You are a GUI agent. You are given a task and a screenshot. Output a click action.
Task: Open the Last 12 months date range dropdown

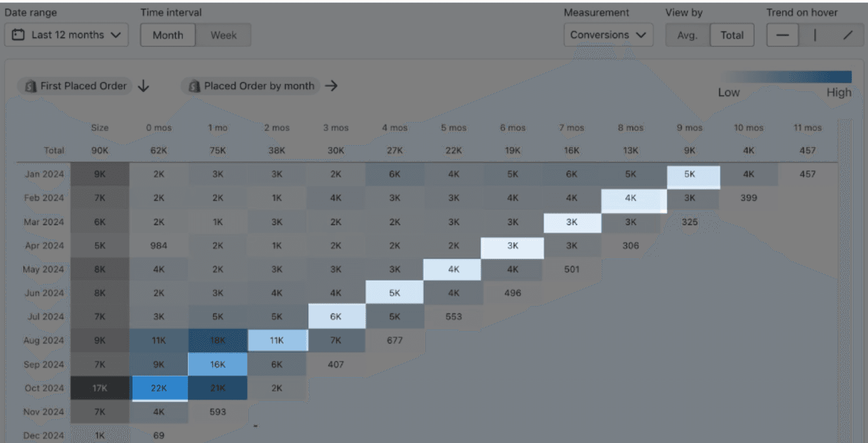pyautogui.click(x=67, y=35)
